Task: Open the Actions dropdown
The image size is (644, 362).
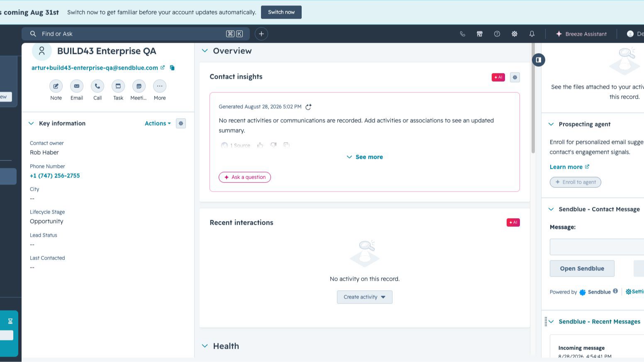Action: 158,124
